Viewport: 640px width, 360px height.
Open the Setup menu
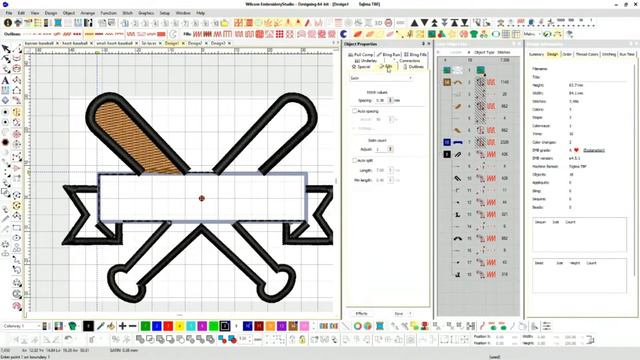click(x=164, y=13)
